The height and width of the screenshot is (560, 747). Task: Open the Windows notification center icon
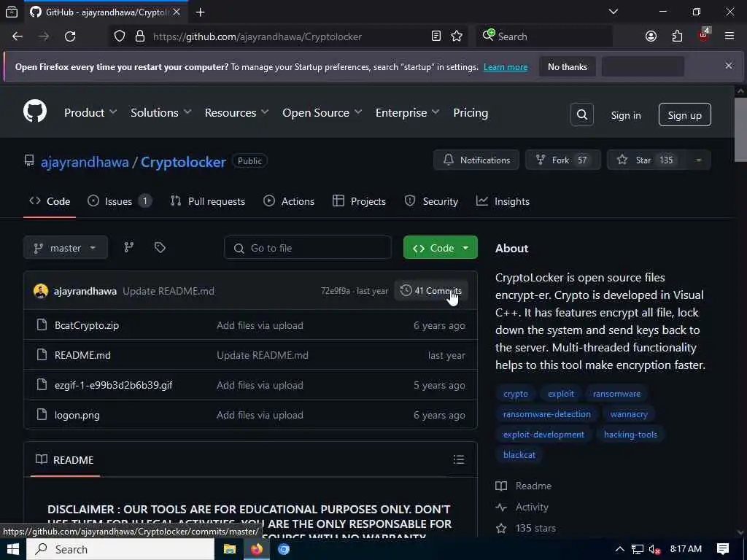coord(722,549)
